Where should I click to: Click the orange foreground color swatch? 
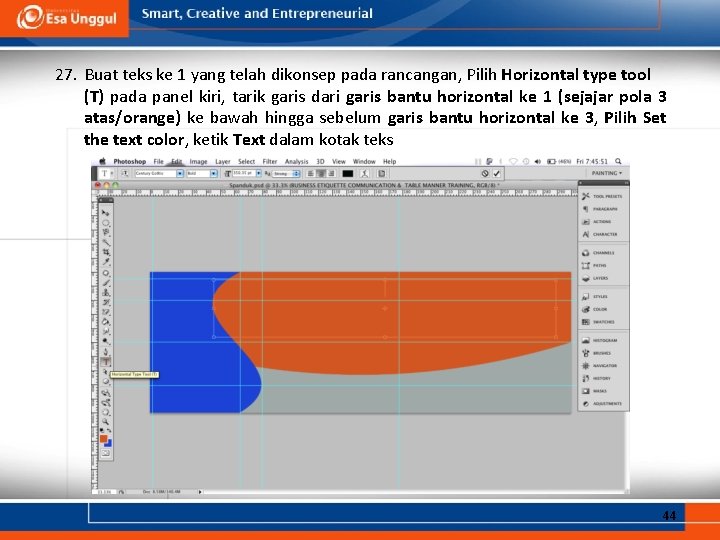point(104,439)
